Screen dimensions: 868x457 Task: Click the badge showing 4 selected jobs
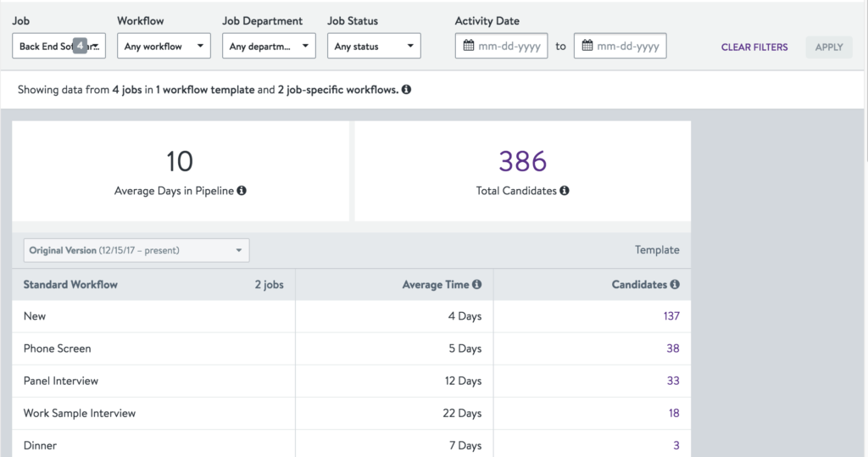pyautogui.click(x=80, y=46)
